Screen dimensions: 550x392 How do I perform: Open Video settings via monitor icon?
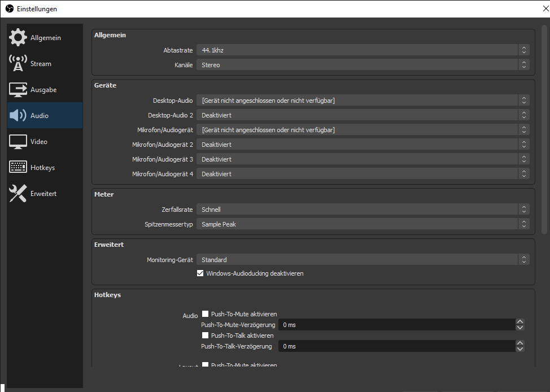coord(18,142)
